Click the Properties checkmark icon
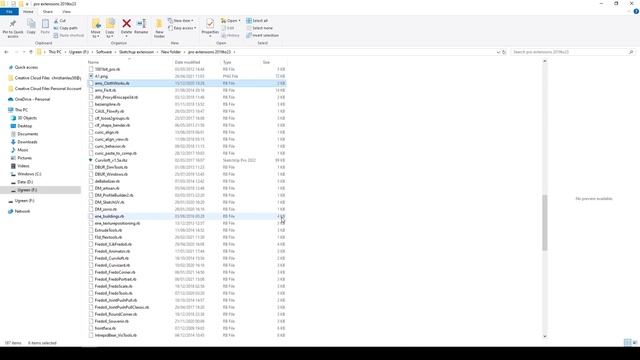Viewport: 640px width, 360px height. point(210,24)
